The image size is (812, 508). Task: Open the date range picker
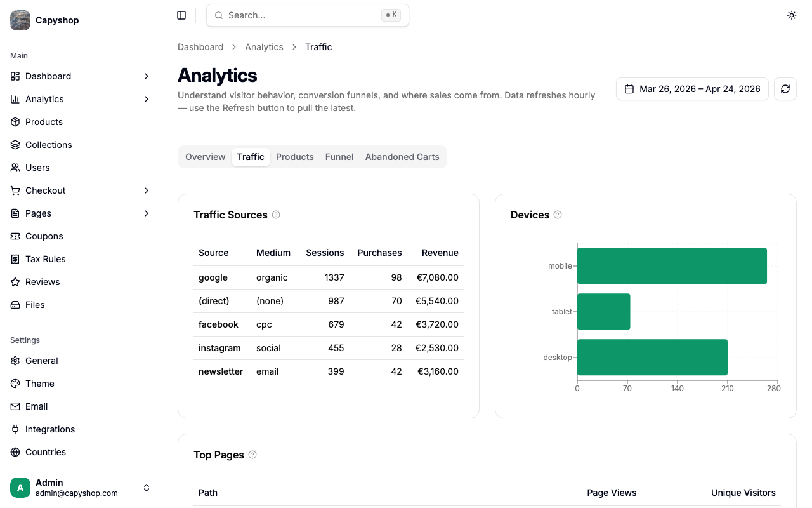(692, 89)
